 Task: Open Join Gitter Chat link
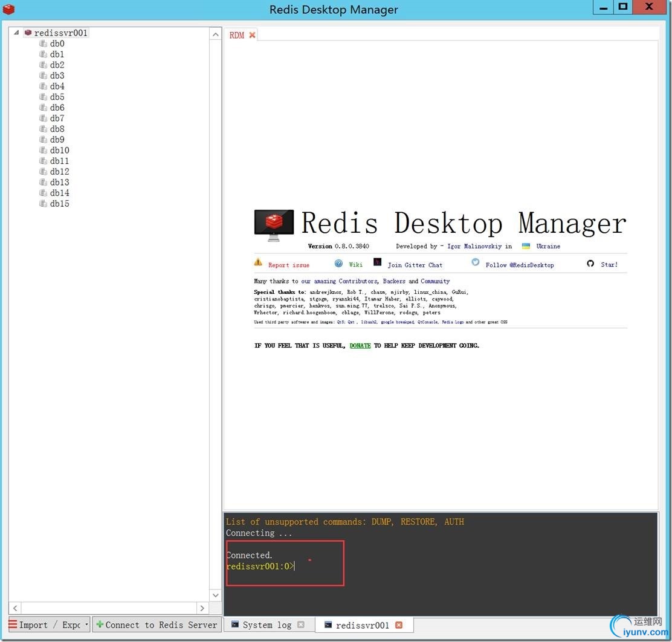click(x=415, y=265)
